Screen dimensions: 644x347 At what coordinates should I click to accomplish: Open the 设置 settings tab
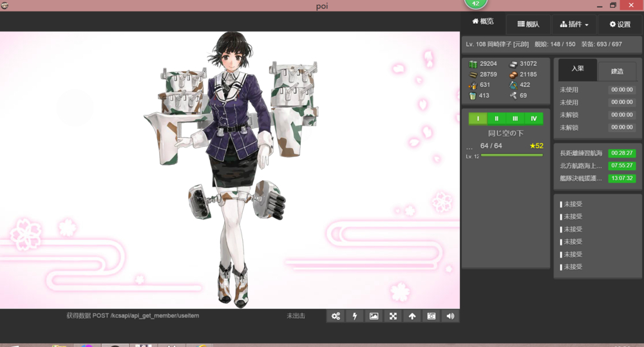pyautogui.click(x=620, y=24)
